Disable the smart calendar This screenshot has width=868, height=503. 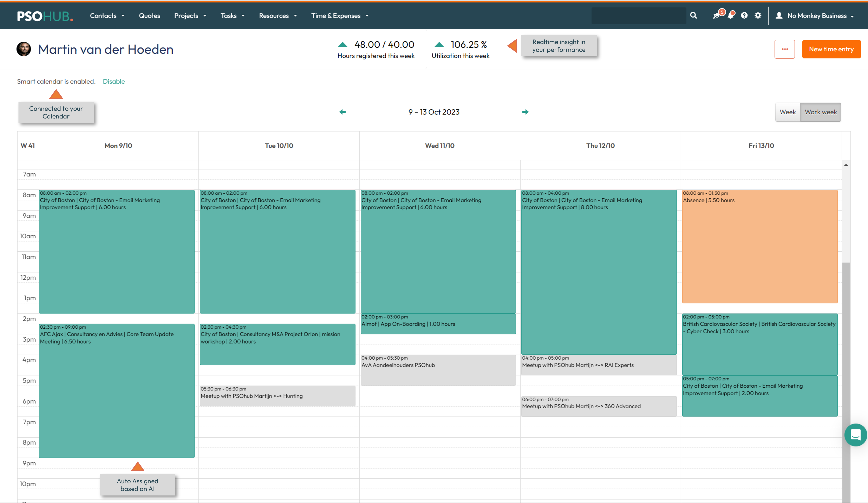coord(114,81)
